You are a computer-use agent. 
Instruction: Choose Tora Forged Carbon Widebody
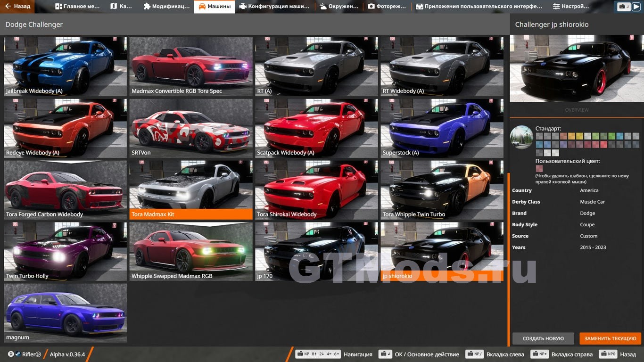[66, 190]
